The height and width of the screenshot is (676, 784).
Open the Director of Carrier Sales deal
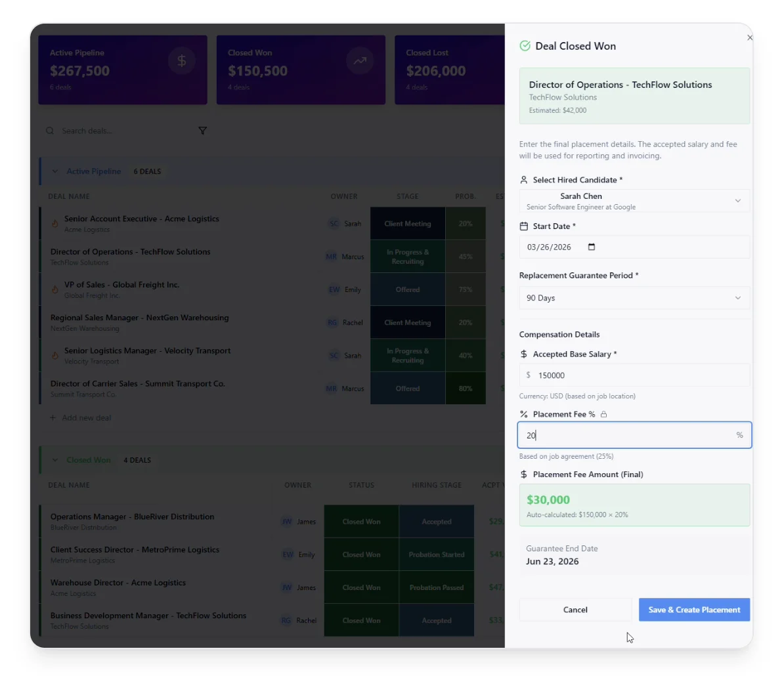point(138,383)
